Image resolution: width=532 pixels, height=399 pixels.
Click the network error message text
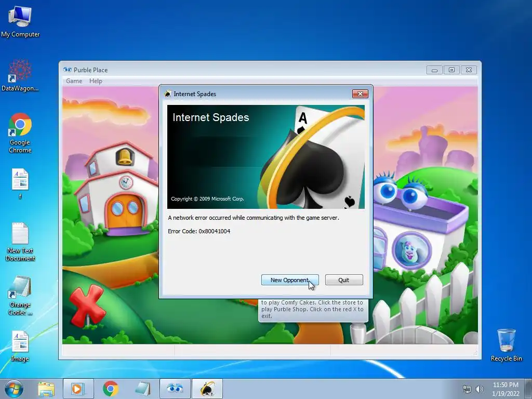click(x=254, y=218)
